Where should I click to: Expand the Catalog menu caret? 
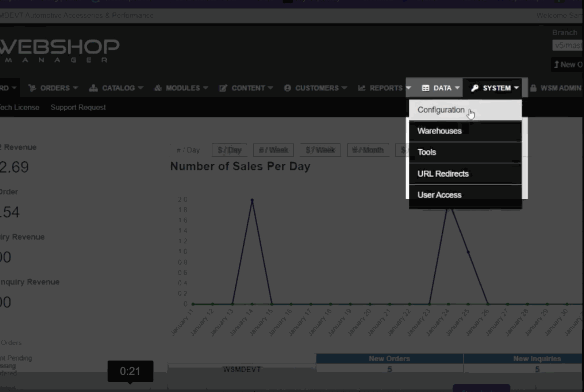[141, 88]
